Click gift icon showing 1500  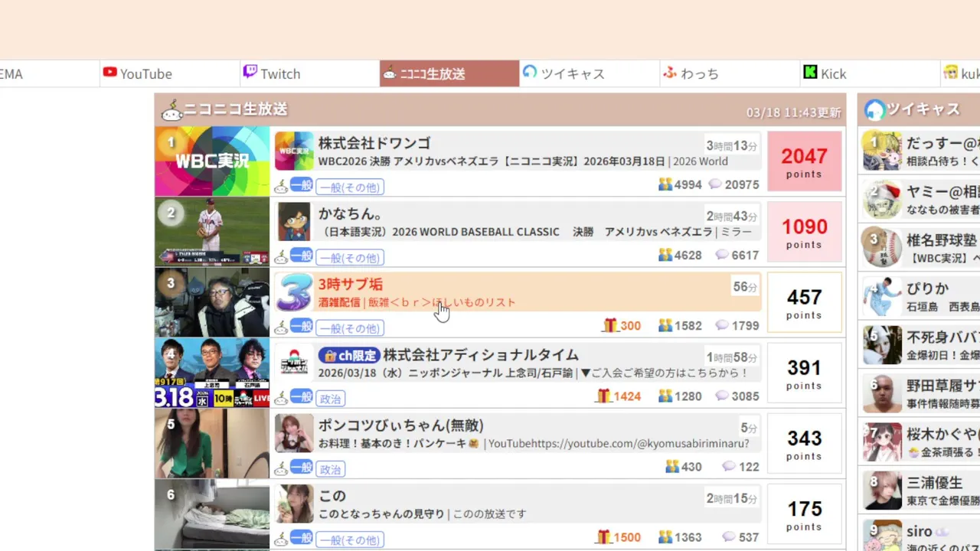[603, 537]
